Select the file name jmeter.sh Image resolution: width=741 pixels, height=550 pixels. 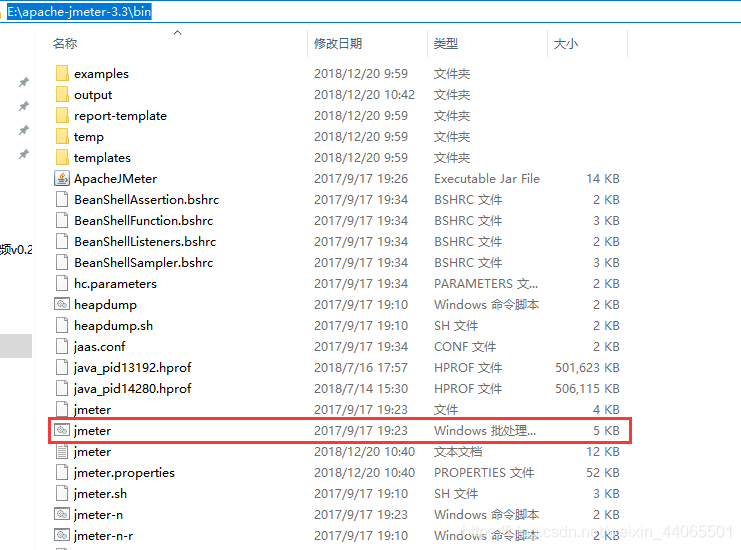click(101, 494)
